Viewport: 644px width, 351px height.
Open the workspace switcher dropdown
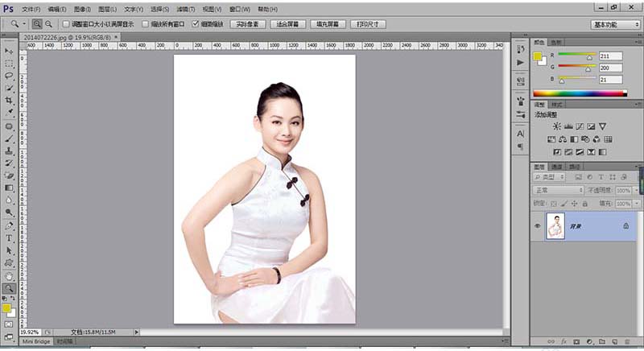coord(616,25)
